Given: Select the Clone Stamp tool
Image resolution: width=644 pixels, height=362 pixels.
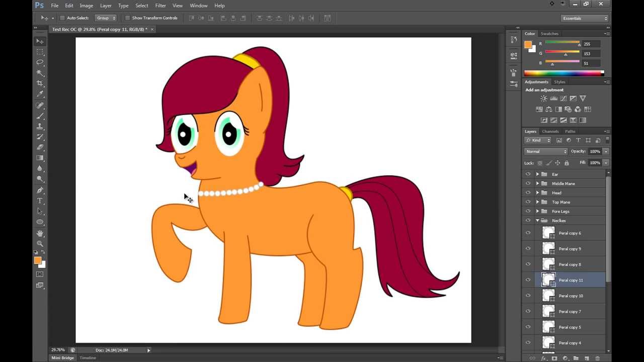Looking at the screenshot, I should click(40, 127).
